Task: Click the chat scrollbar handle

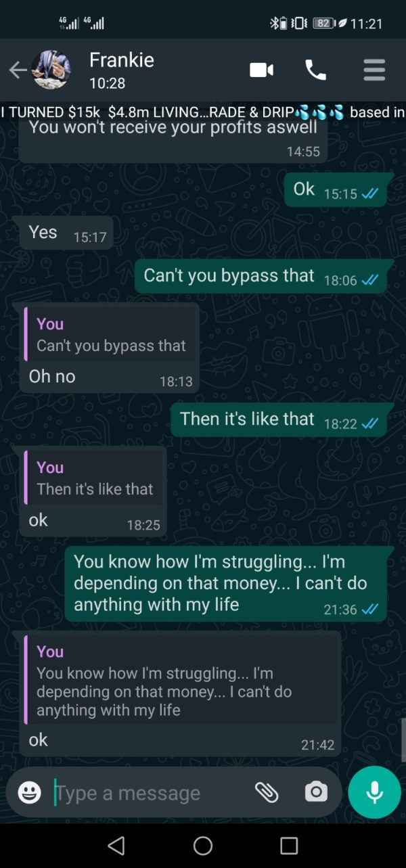Action: pos(403,740)
